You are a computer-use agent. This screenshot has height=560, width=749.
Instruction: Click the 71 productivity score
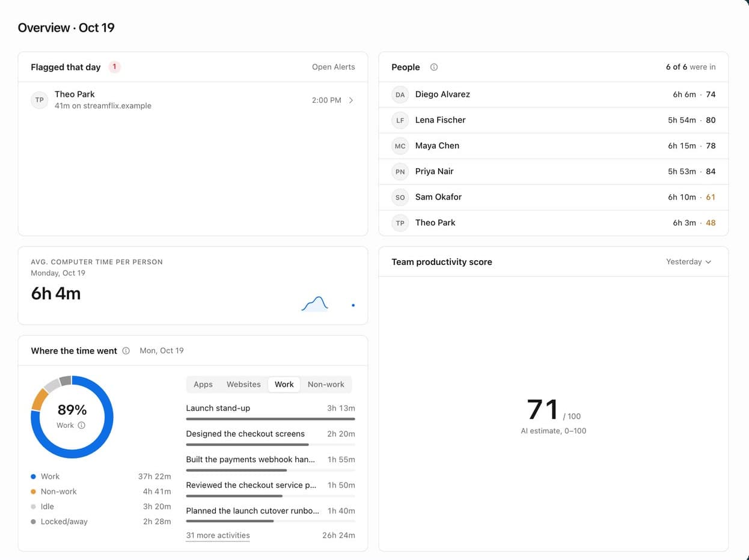click(543, 410)
